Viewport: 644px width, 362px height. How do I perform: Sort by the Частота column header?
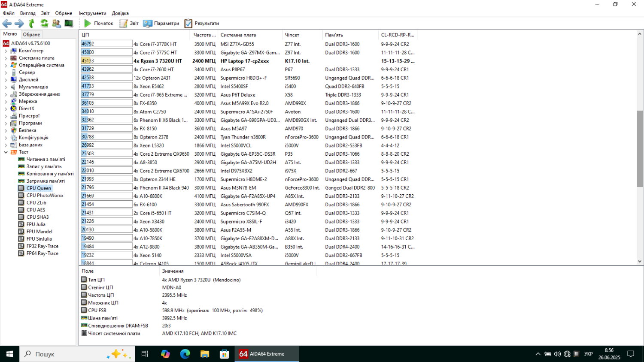[202, 35]
